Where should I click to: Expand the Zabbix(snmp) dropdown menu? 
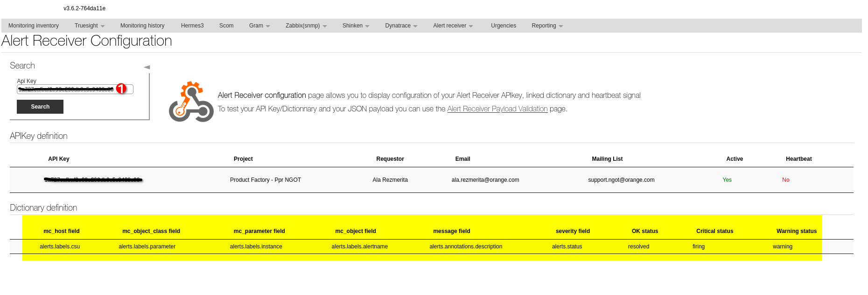coord(306,26)
